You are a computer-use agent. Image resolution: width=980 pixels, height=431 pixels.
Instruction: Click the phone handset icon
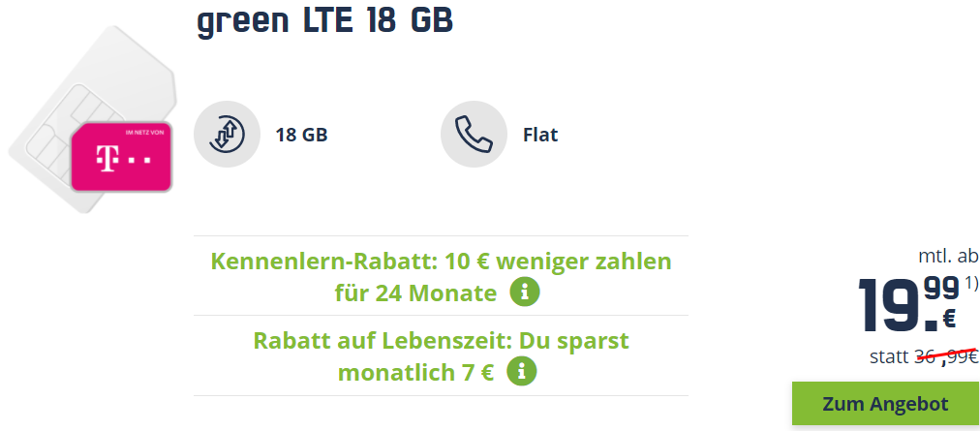(474, 135)
